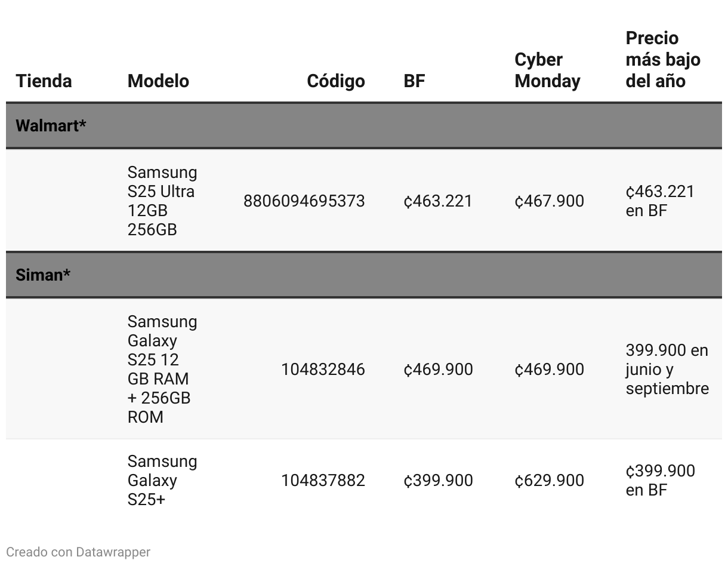Click the Tienda column header

44,81
